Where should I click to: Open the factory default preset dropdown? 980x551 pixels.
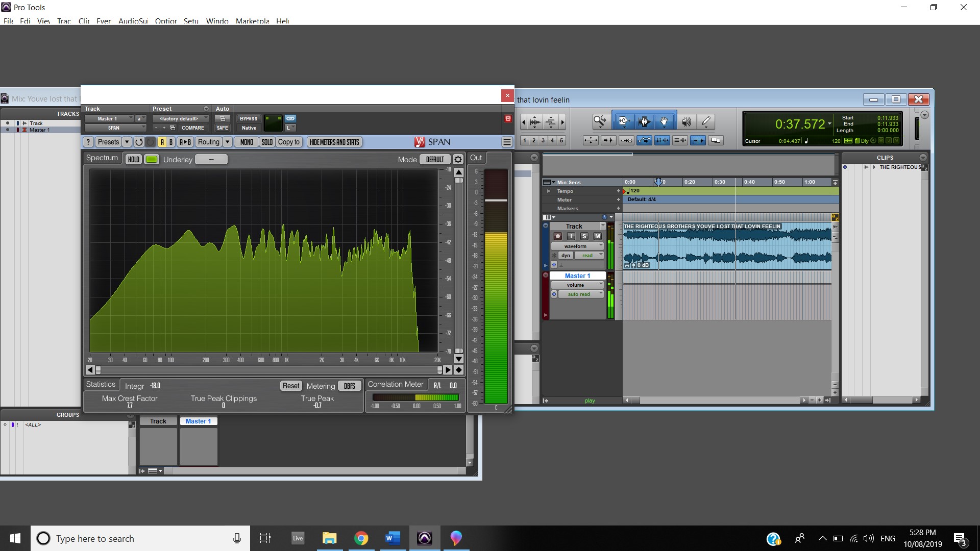180,118
